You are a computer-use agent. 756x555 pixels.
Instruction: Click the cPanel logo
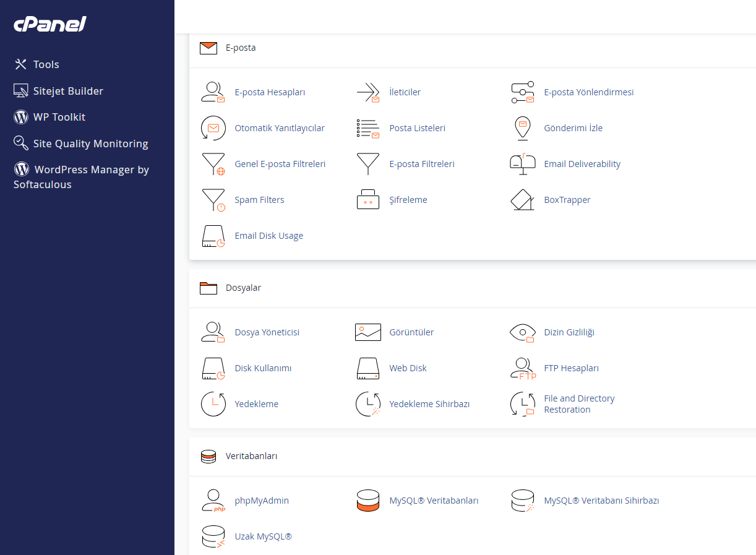[50, 24]
